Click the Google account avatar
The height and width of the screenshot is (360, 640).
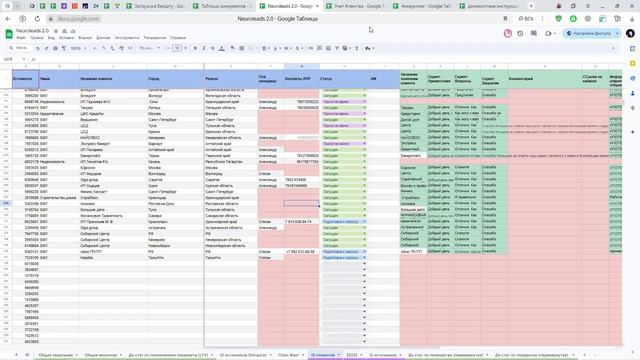point(630,33)
